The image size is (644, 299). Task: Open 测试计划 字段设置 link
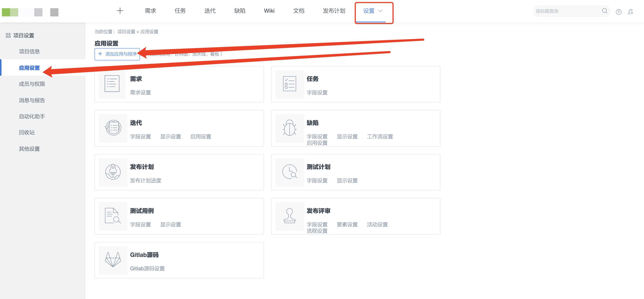317,180
